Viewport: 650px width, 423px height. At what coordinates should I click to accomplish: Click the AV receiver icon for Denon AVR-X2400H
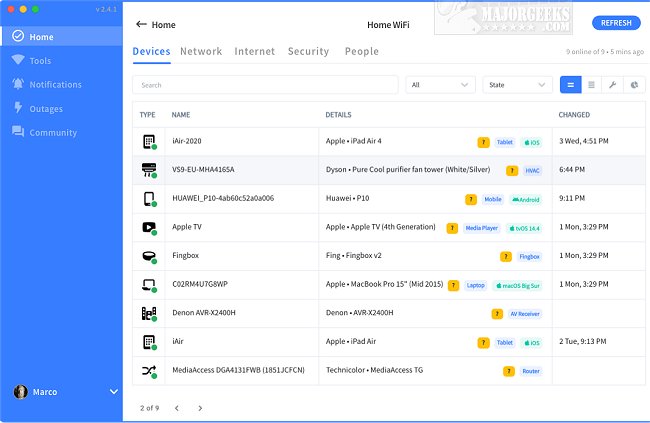149,314
